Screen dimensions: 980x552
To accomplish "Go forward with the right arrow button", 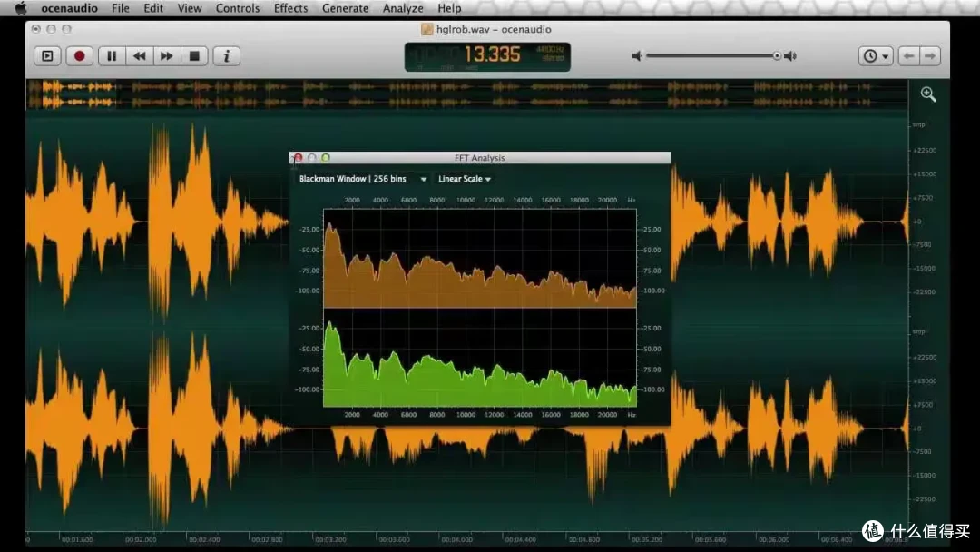I will click(x=930, y=56).
